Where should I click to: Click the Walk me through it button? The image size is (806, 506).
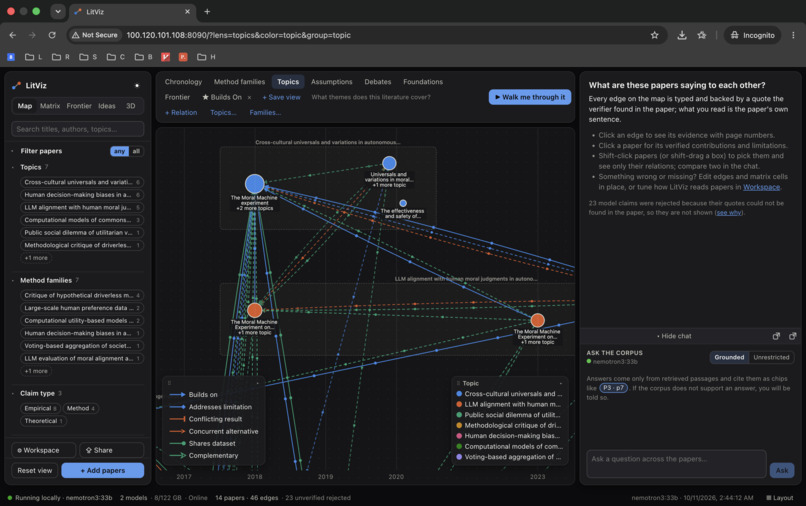pos(529,97)
